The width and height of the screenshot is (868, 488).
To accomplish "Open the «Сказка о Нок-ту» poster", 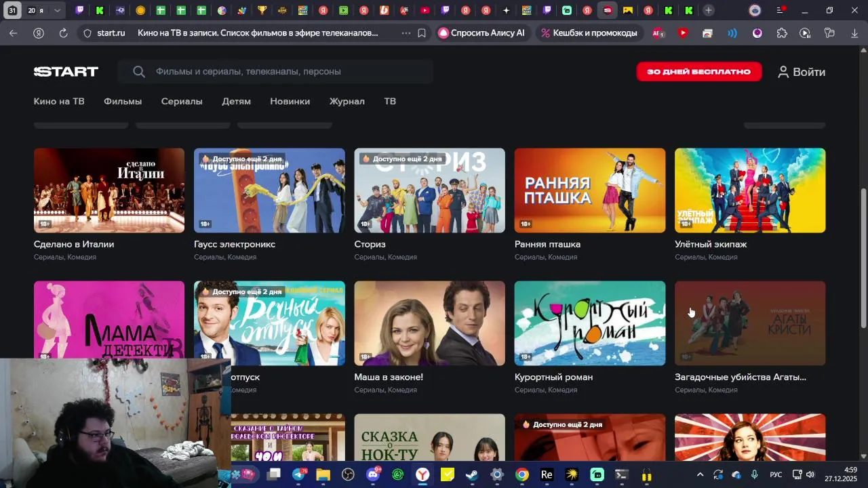I will [430, 437].
